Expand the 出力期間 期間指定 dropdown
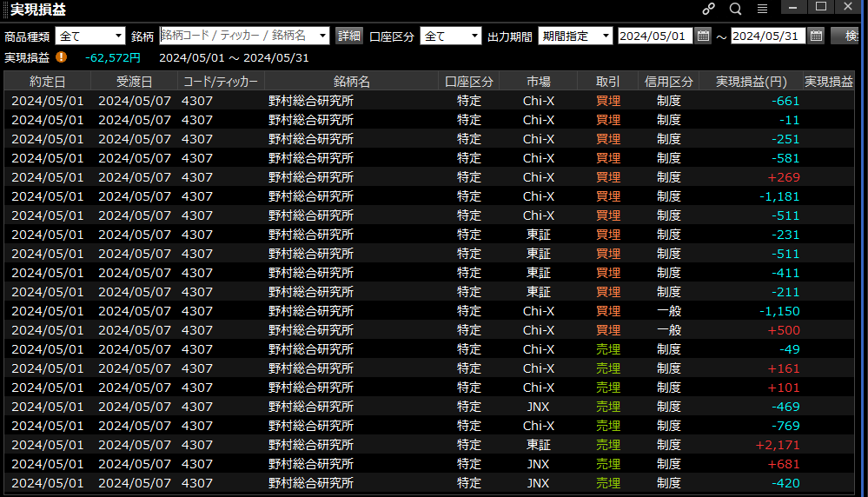The width and height of the screenshot is (868, 497). [606, 36]
